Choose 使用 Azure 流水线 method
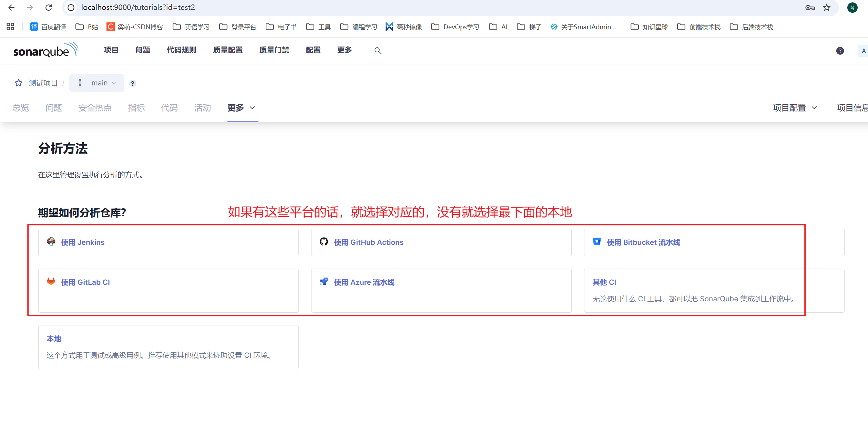The height and width of the screenshot is (437, 868). tap(441, 291)
